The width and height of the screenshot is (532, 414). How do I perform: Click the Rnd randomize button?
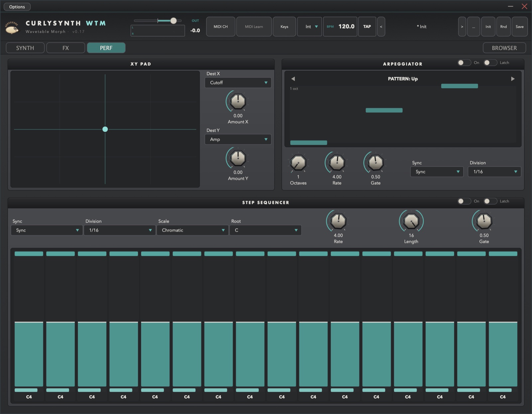[x=503, y=27]
